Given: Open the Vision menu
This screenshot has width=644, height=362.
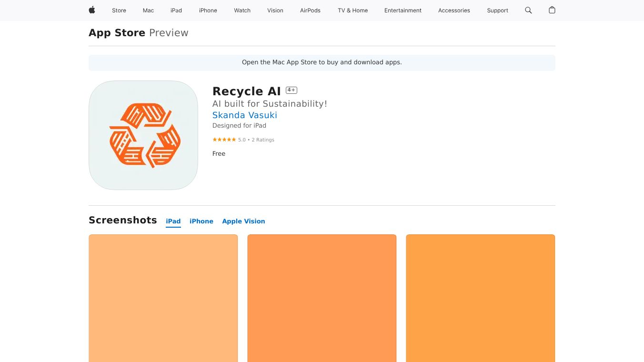Looking at the screenshot, I should (275, 10).
